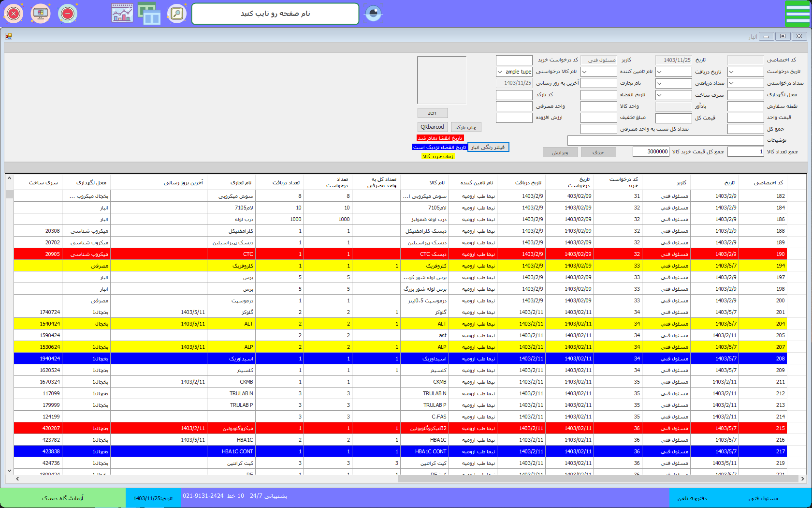
Task: Click the red minus minimize icon
Action: pyautogui.click(x=68, y=14)
